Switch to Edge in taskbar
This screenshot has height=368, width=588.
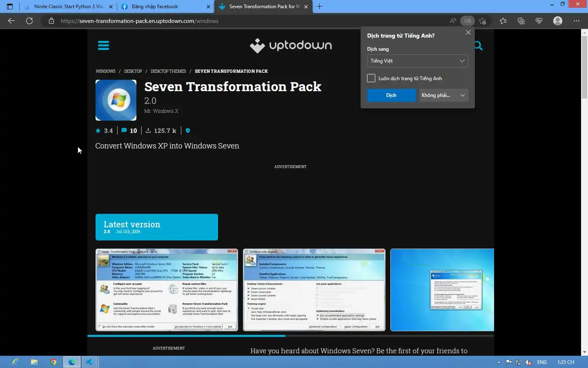[x=72, y=362]
